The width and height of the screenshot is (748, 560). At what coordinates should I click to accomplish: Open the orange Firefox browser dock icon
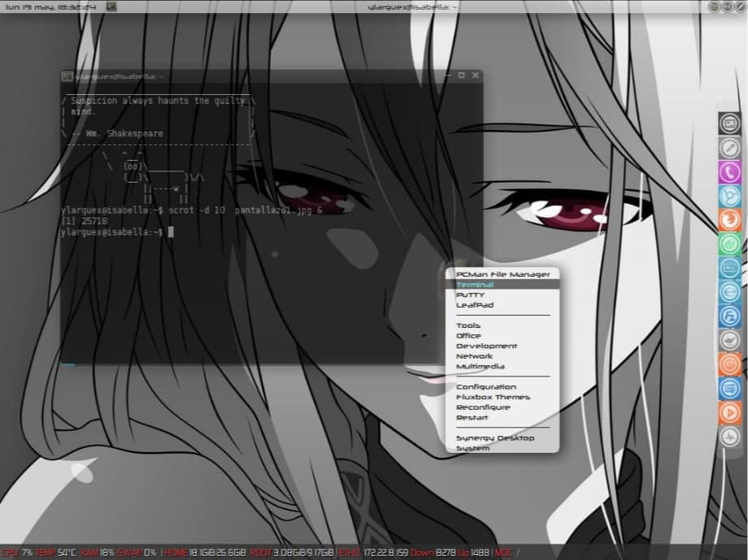pyautogui.click(x=729, y=219)
